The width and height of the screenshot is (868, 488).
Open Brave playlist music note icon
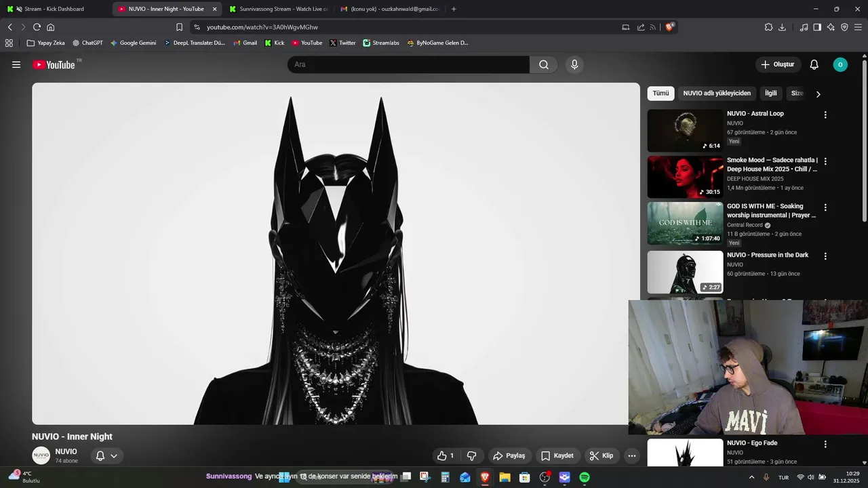[x=804, y=27]
